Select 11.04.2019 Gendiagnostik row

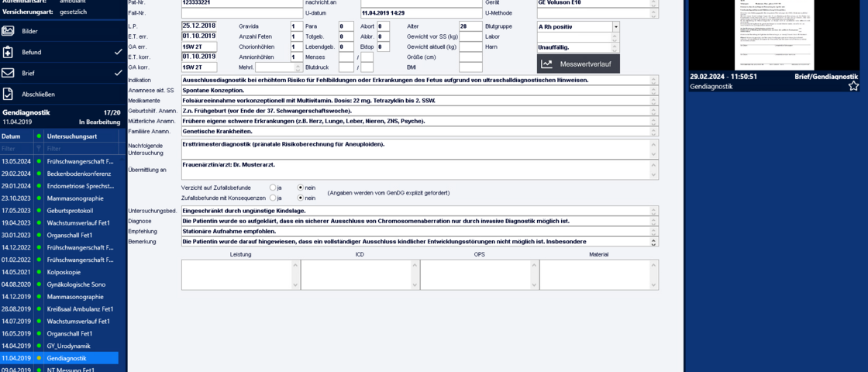(x=59, y=358)
